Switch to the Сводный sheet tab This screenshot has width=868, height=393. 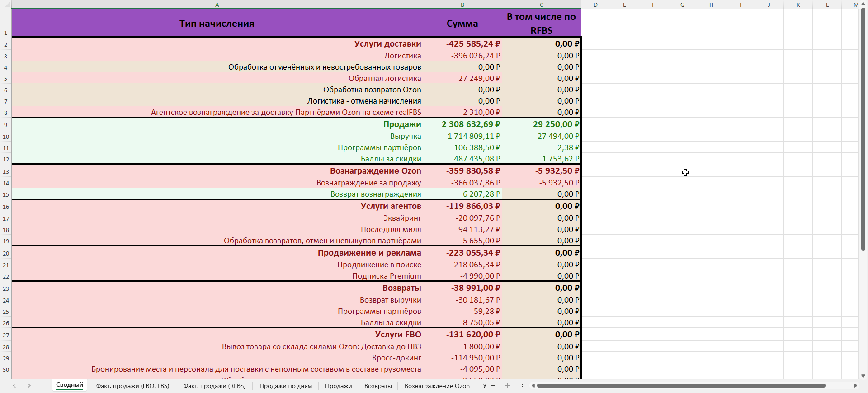tap(70, 385)
